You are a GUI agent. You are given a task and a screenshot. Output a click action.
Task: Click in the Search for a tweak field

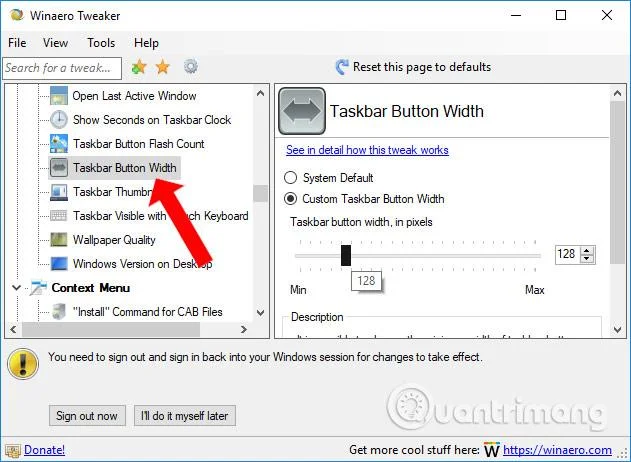(62, 68)
